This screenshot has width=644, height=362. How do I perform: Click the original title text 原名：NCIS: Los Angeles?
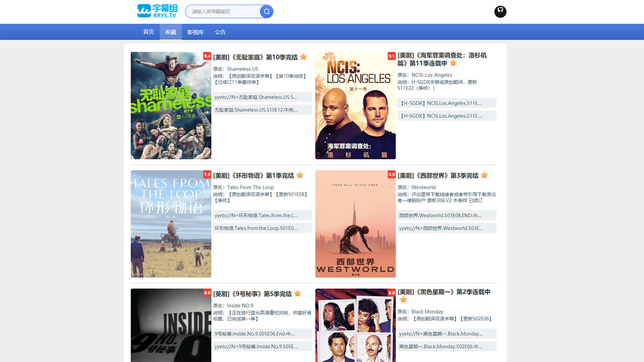pyautogui.click(x=425, y=75)
